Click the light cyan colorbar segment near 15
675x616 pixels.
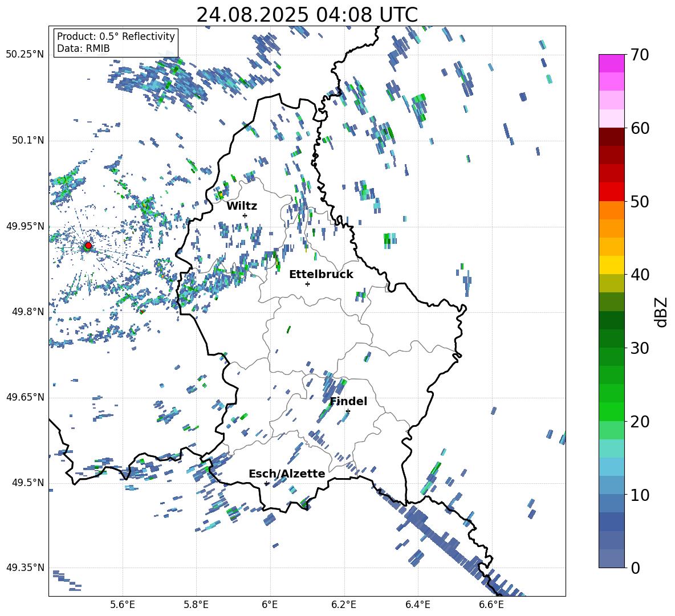point(612,448)
